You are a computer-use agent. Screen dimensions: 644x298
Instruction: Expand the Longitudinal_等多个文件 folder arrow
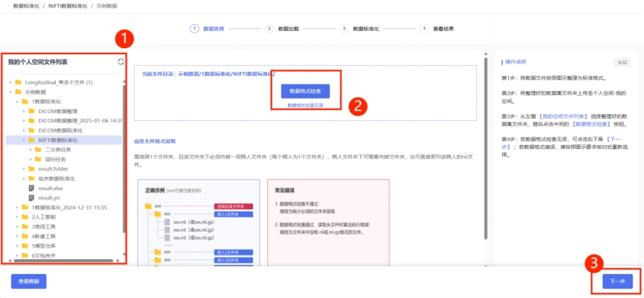click(x=10, y=82)
